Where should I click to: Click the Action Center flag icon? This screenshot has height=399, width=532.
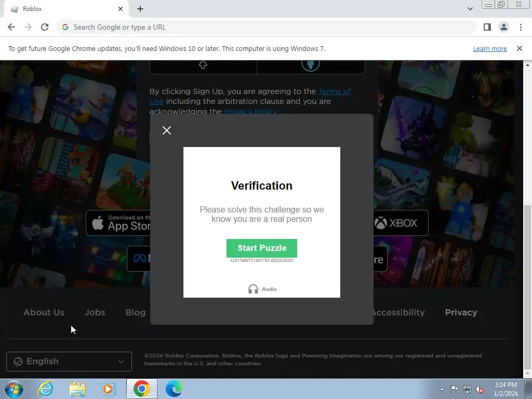(454, 389)
